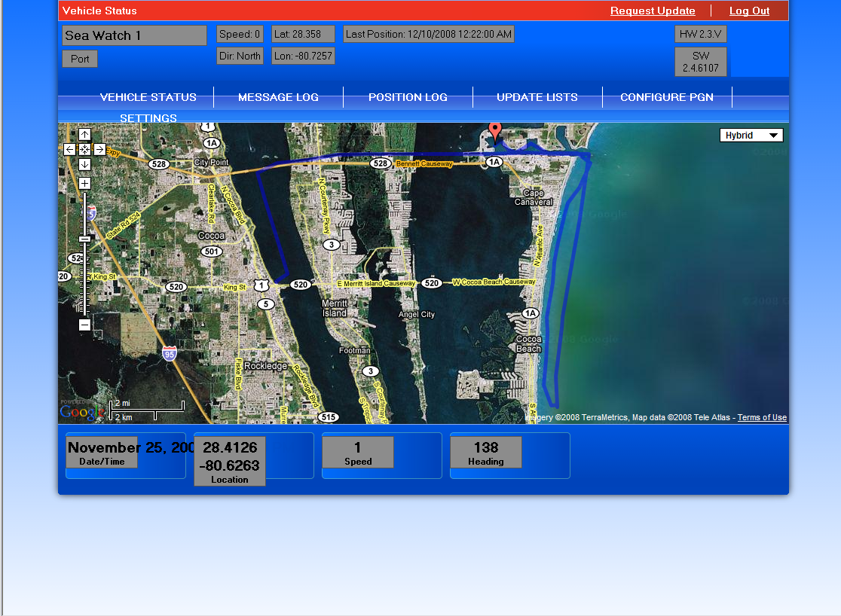Click the map re-center button between arrows
The image size is (841, 616).
pyautogui.click(x=84, y=150)
